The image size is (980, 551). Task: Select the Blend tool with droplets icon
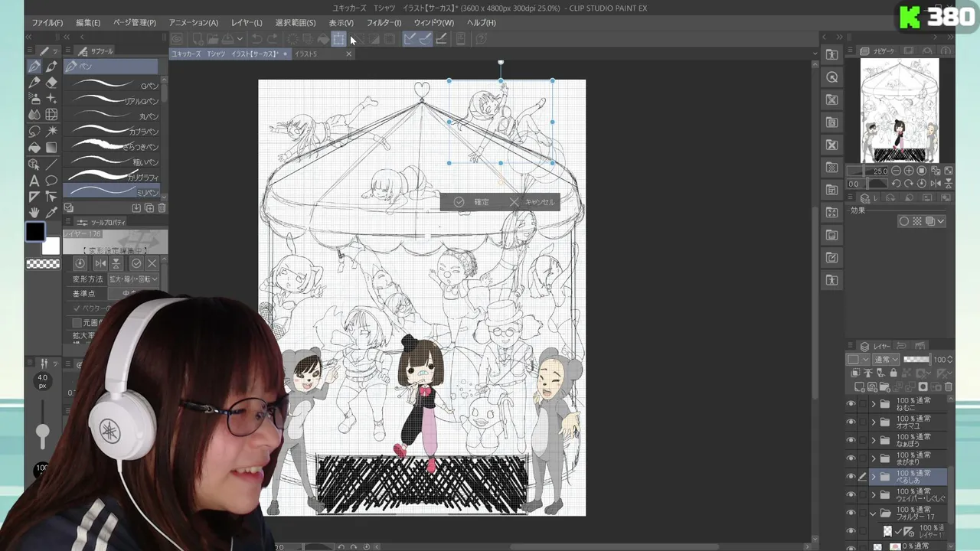click(34, 115)
